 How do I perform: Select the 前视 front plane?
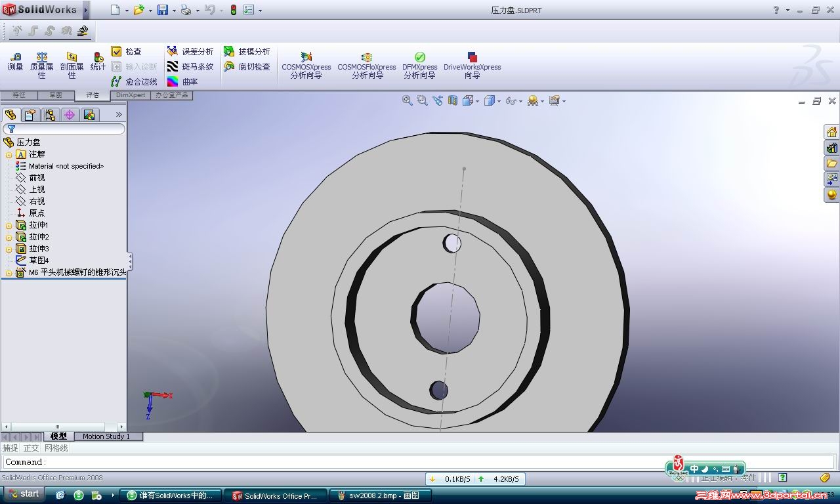point(31,178)
